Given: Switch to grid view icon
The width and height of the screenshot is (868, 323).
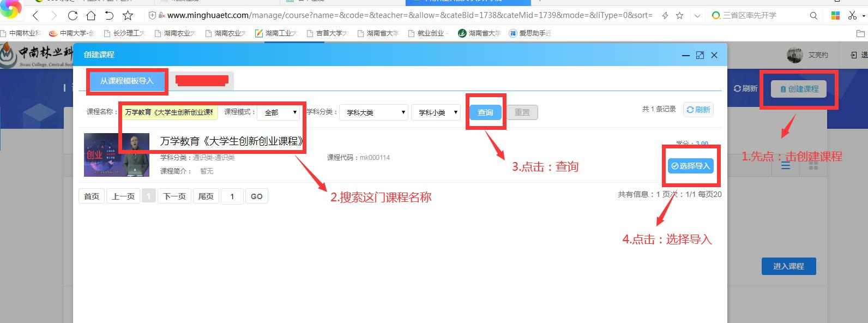Looking at the screenshot, I should pos(813,166).
